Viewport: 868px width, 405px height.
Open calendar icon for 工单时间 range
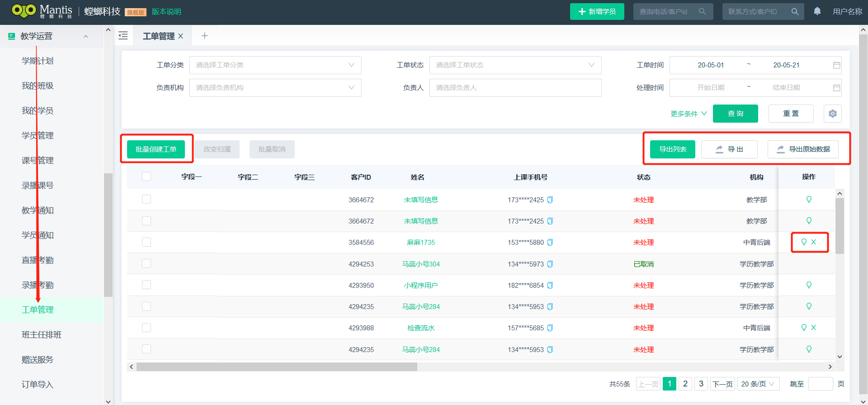(x=836, y=65)
